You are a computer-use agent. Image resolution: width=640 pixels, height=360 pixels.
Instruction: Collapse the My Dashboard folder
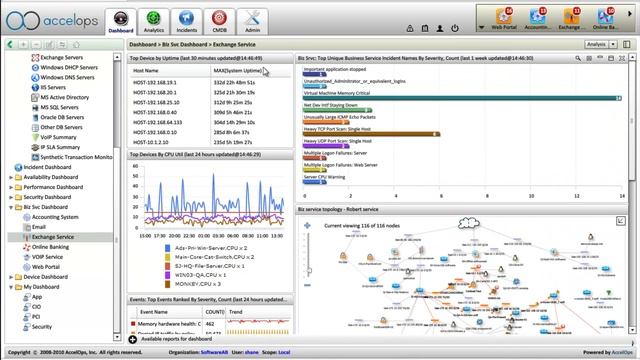[x=11, y=287]
